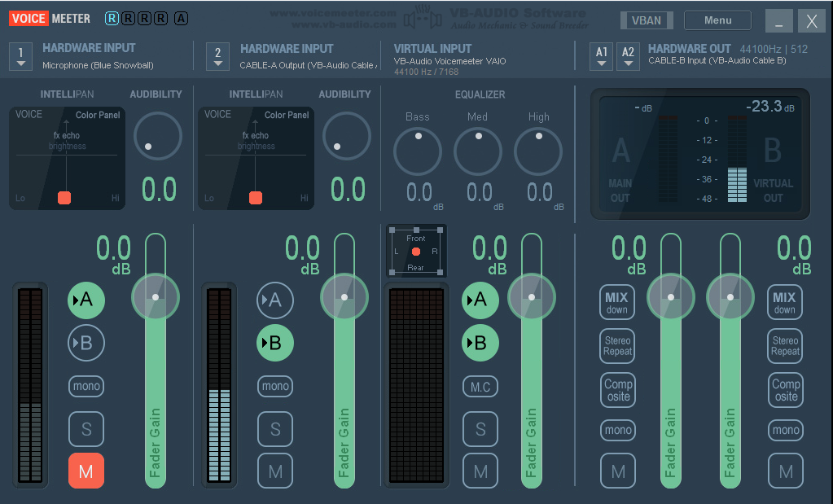
Task: Click the cyan highlighted R recorder icon
Action: (112, 19)
